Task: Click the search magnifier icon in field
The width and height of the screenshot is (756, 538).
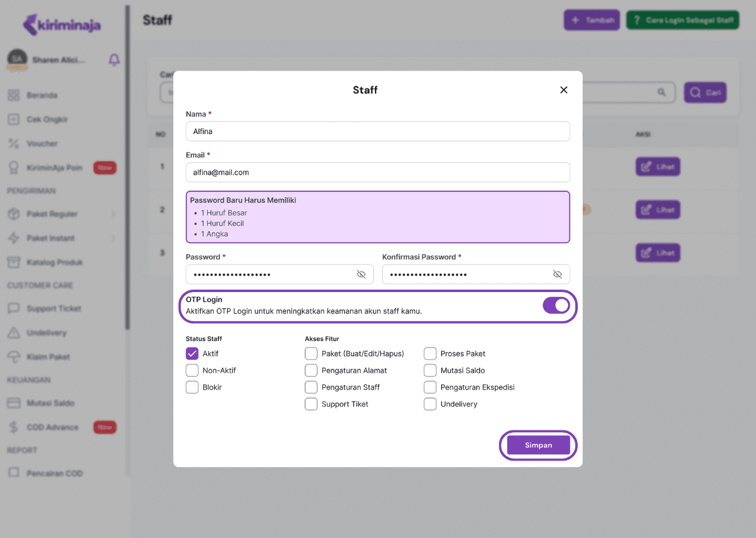Action: 661,92
